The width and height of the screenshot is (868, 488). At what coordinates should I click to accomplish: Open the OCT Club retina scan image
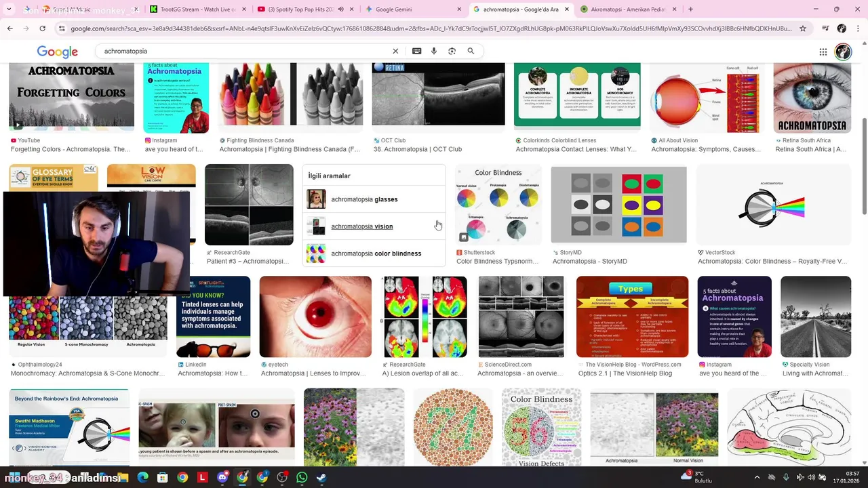pos(438,94)
